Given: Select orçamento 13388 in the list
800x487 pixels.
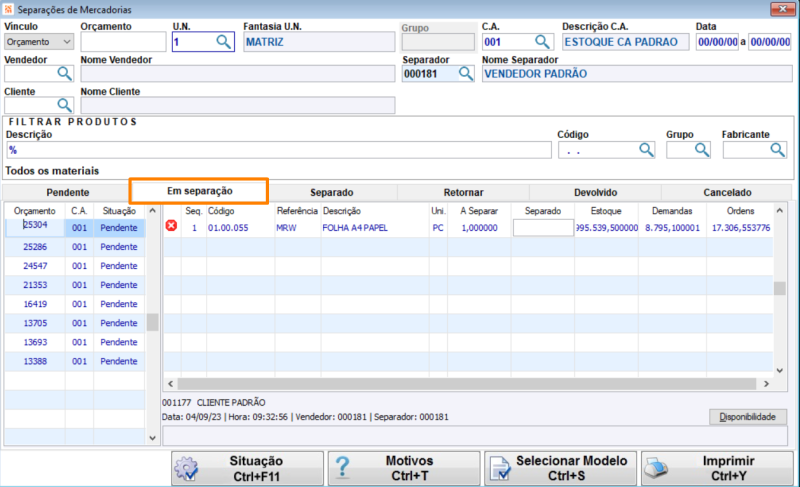Looking at the screenshot, I should [x=35, y=361].
